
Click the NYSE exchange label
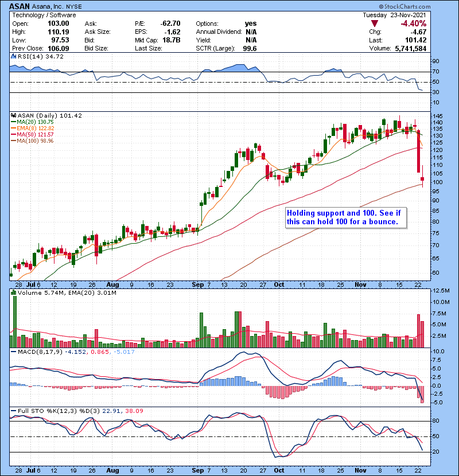74,6
